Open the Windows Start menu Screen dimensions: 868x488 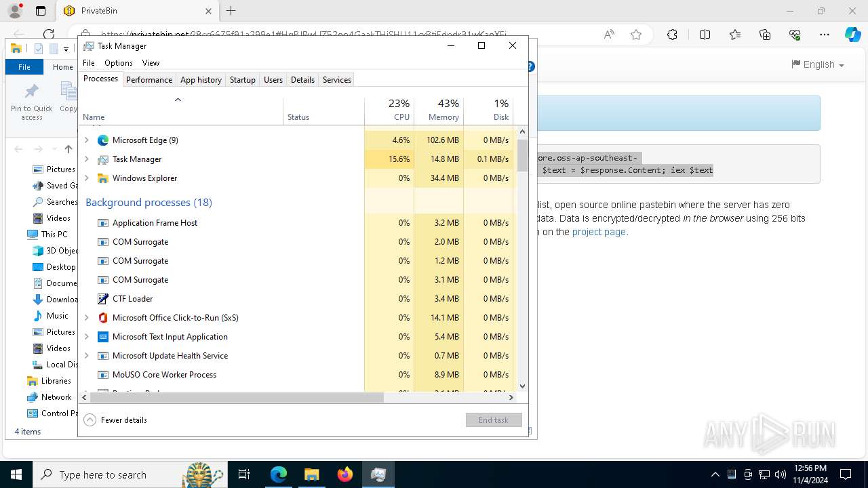pyautogui.click(x=16, y=474)
